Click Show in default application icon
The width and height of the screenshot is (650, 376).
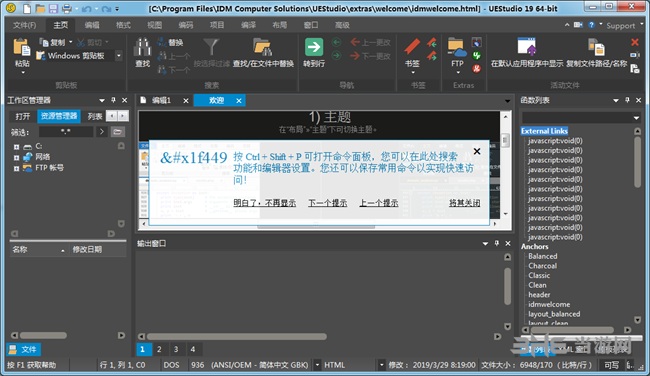coord(526,46)
